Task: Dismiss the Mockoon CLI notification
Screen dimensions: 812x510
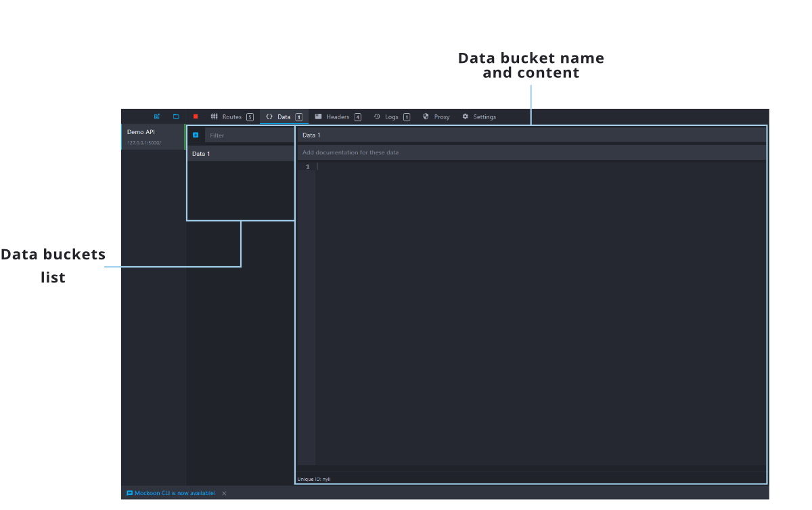Action: [x=224, y=493]
